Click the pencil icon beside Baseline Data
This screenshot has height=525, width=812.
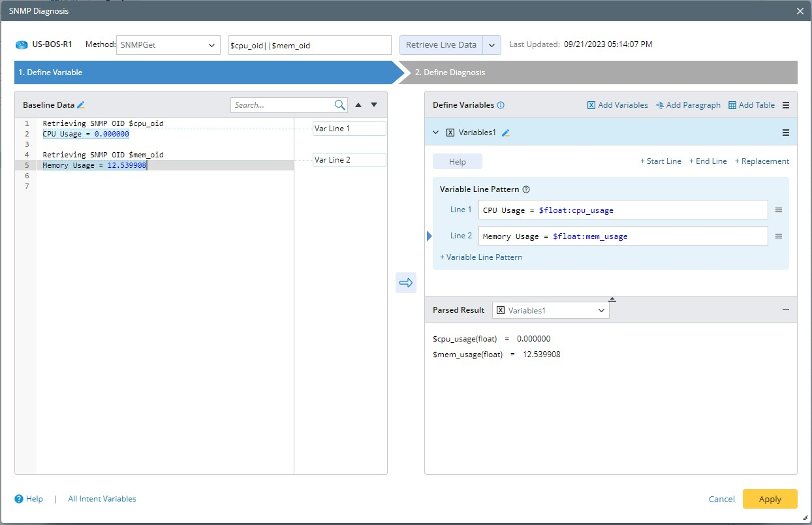(81, 105)
